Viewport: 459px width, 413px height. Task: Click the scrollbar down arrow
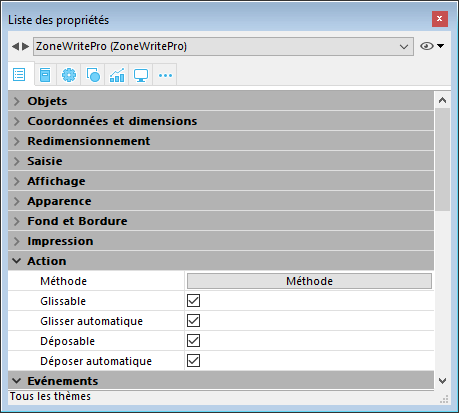coord(442,381)
